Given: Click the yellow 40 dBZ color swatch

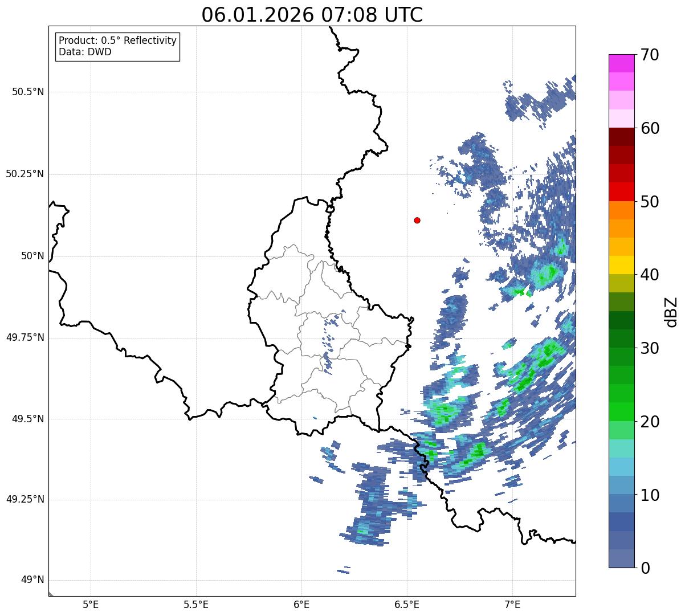Looking at the screenshot, I should pos(622,265).
